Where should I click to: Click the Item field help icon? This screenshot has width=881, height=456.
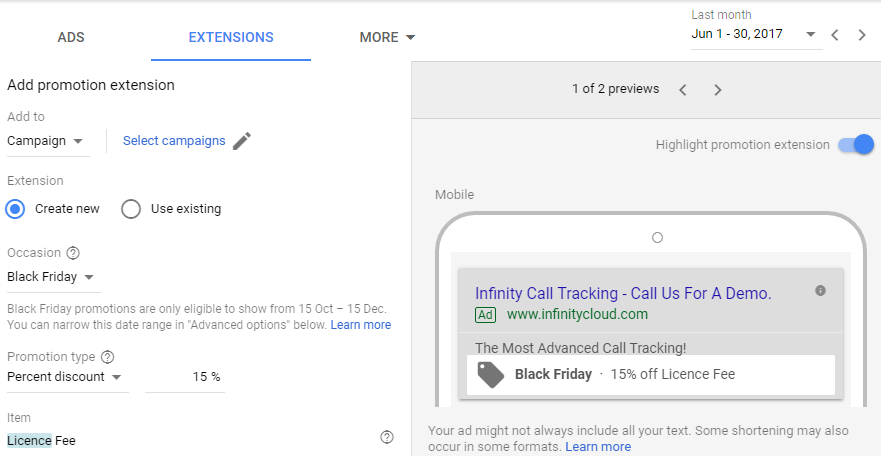point(387,437)
